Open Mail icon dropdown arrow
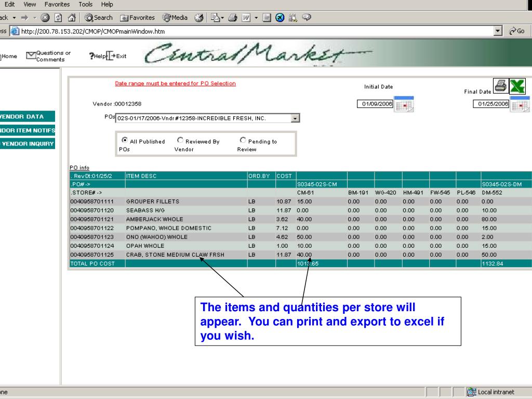532x399 pixels. [222, 17]
